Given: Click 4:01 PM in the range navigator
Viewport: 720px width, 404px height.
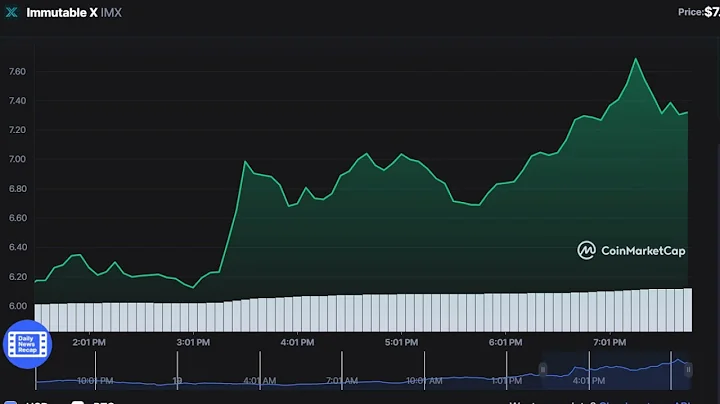Looking at the screenshot, I should [x=589, y=381].
